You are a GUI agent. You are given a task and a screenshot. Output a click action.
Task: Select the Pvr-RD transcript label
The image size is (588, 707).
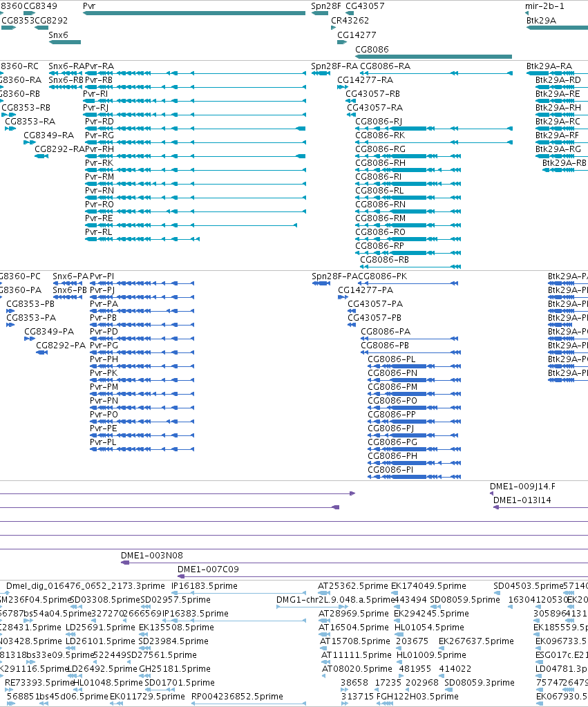click(x=99, y=122)
